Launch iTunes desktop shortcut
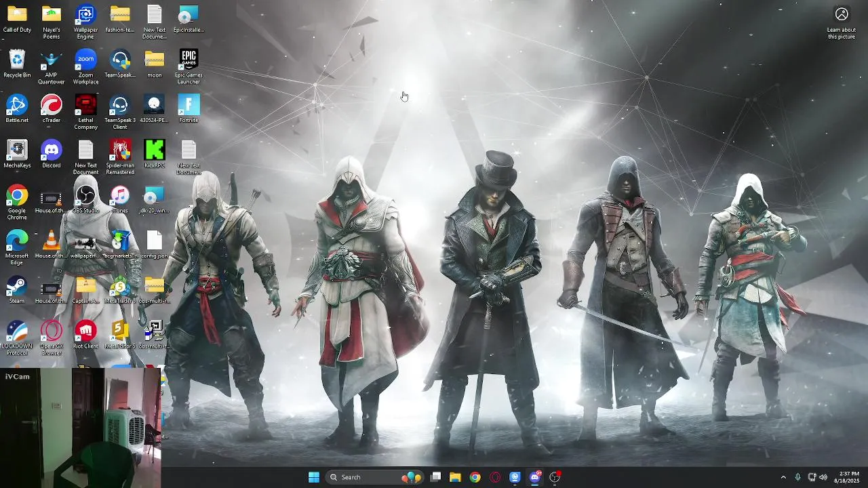The width and height of the screenshot is (868, 488). (120, 199)
